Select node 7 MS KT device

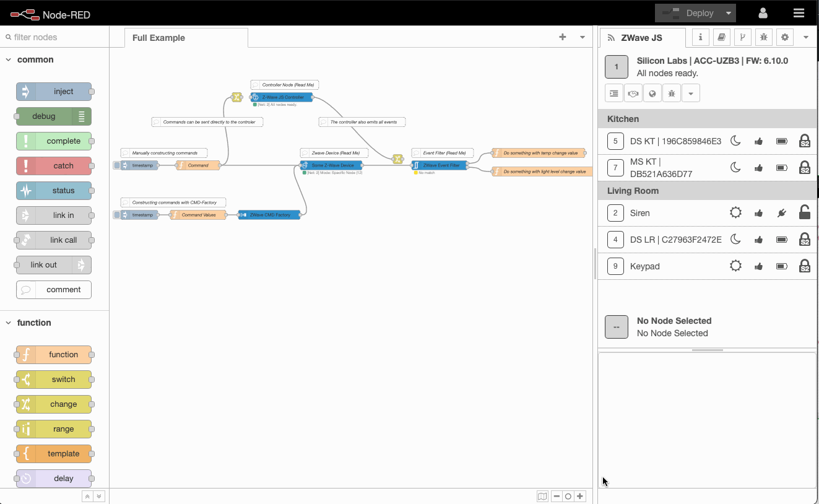707,168
